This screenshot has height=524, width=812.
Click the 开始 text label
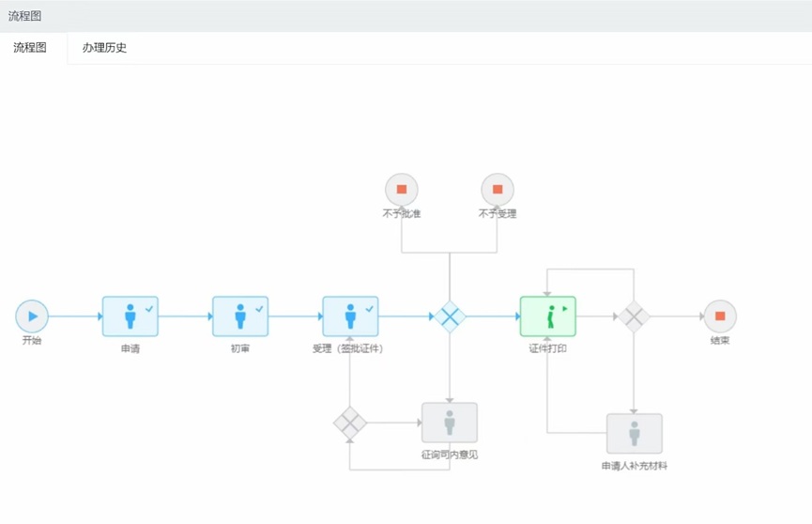pos(32,341)
